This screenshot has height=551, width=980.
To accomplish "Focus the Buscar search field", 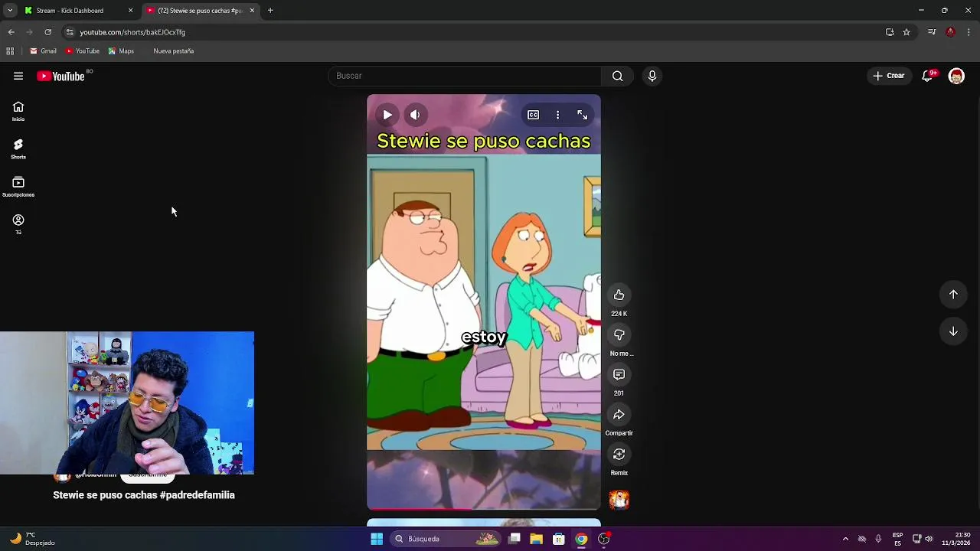I will click(465, 76).
